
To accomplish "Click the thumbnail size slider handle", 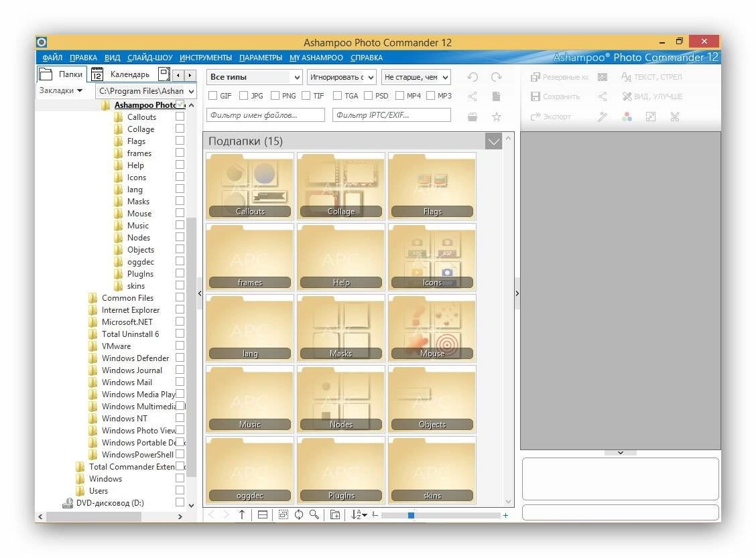I will pos(411,515).
